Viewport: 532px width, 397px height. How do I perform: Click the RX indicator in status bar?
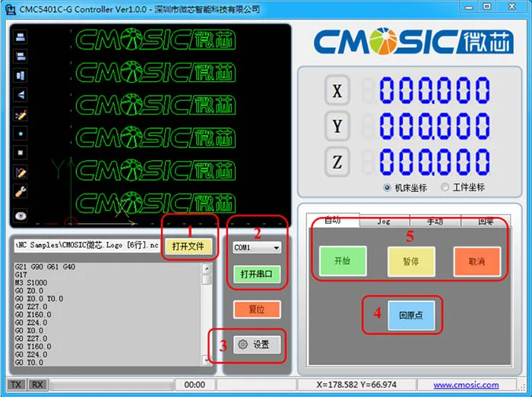37,385
